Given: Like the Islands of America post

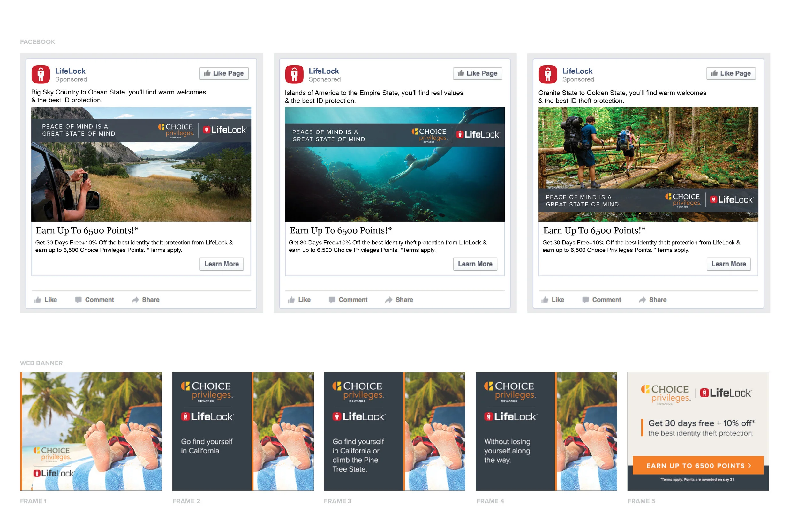Looking at the screenshot, I should click(x=299, y=300).
